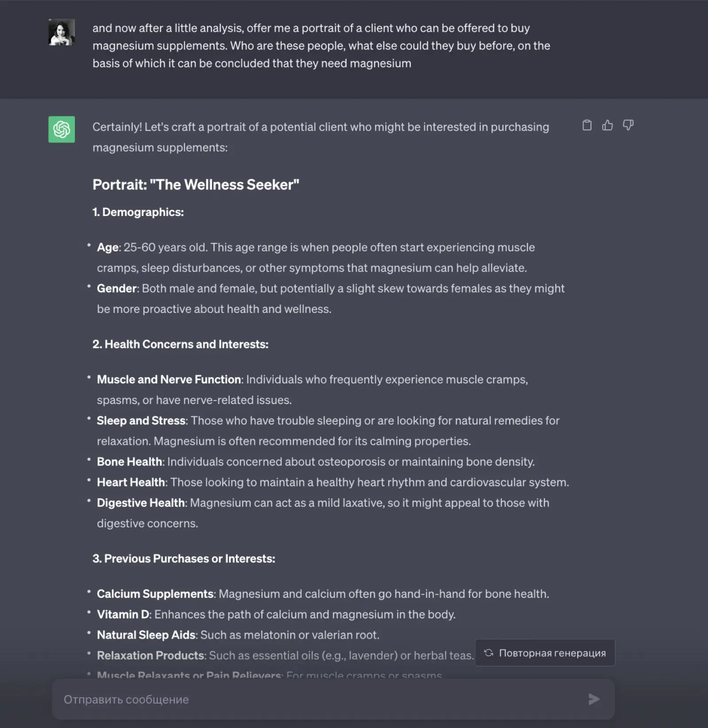Click the send message arrow icon
Viewport: 708px width, 728px height.
(x=594, y=699)
